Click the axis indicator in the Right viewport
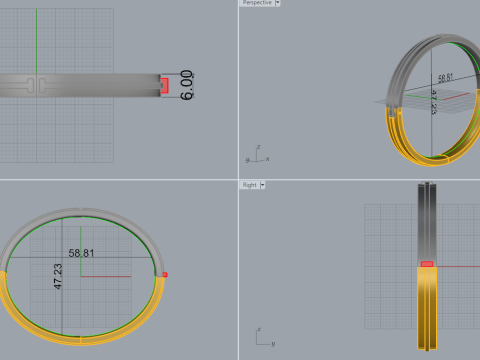The width and height of the screenshot is (480, 360). pos(265,337)
